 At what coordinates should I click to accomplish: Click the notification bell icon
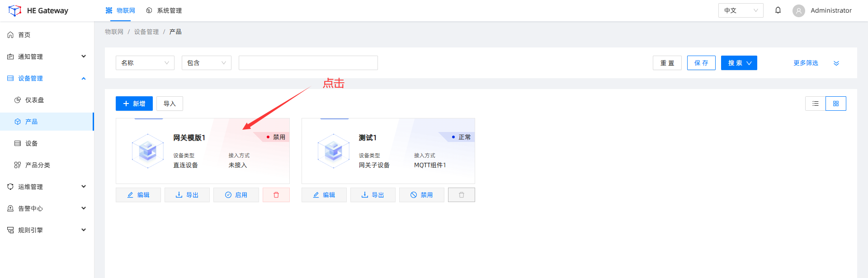click(778, 10)
